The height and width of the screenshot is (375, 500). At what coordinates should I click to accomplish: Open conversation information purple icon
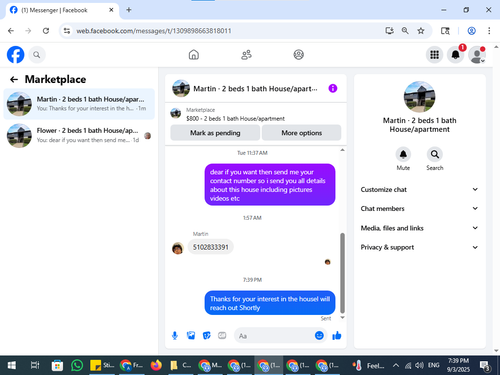pos(333,88)
